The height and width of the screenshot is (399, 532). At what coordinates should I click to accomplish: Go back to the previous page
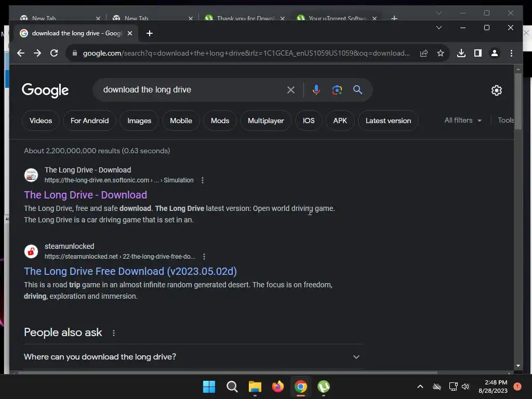21,54
